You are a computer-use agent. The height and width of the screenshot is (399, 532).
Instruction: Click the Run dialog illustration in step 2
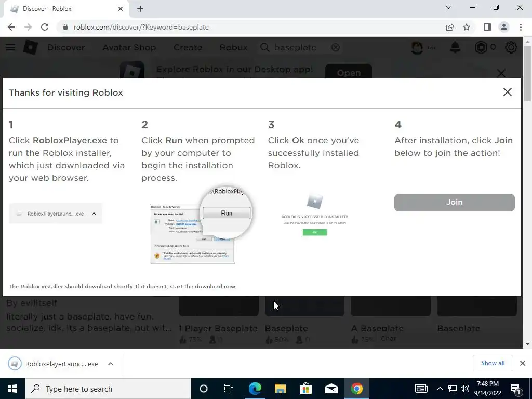(200, 225)
